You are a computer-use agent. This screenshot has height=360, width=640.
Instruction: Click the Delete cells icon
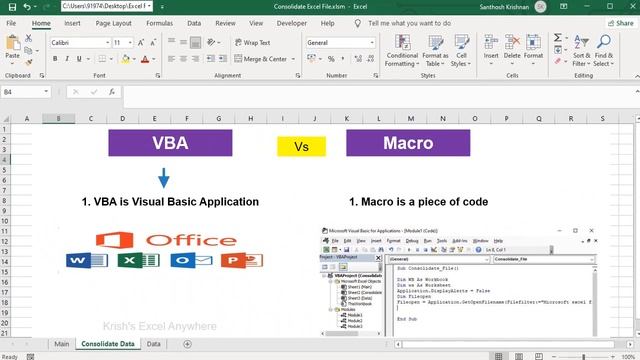512,42
